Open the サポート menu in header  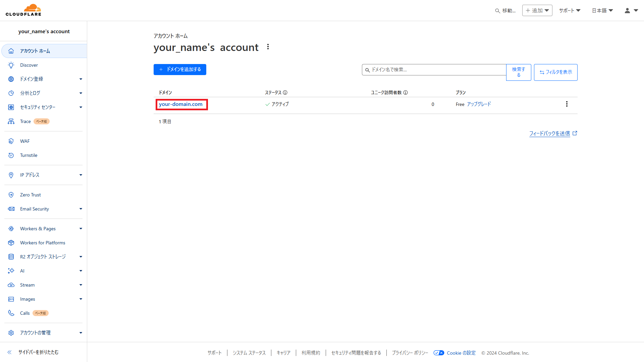point(569,10)
